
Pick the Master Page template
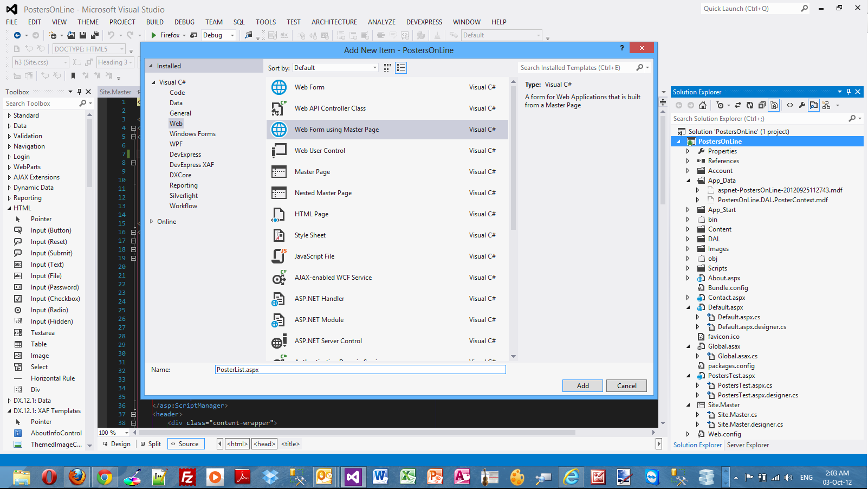(387, 172)
